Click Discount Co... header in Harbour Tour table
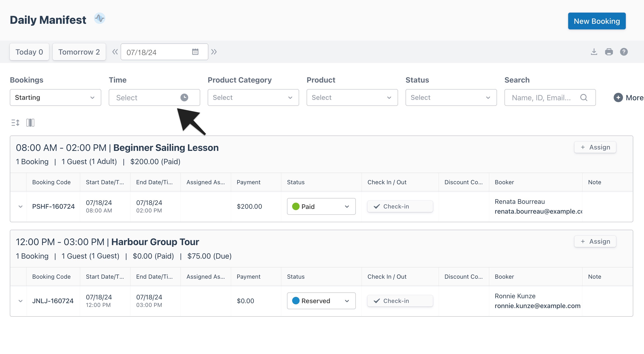644x354 pixels. coord(463,277)
